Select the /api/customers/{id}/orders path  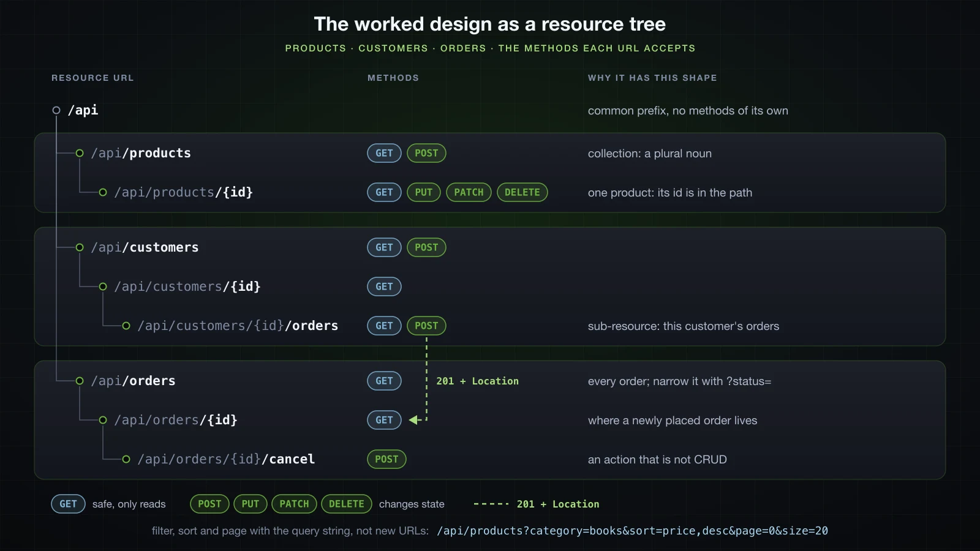click(x=238, y=326)
